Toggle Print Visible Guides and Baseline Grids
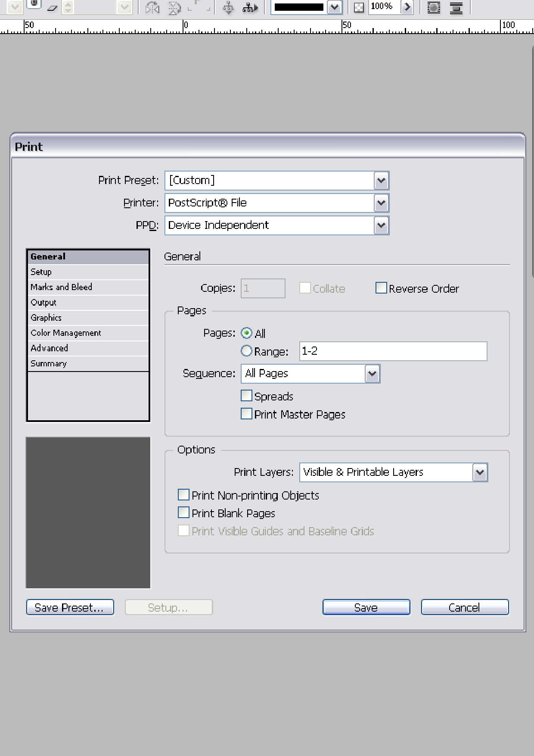This screenshot has height=756, width=534. coord(183,531)
